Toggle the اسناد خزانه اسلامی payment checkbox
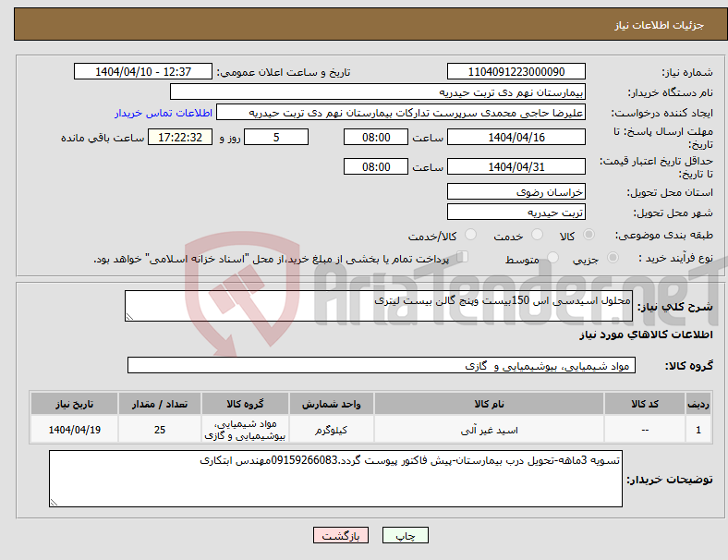This screenshot has width=728, height=560. click(463, 256)
